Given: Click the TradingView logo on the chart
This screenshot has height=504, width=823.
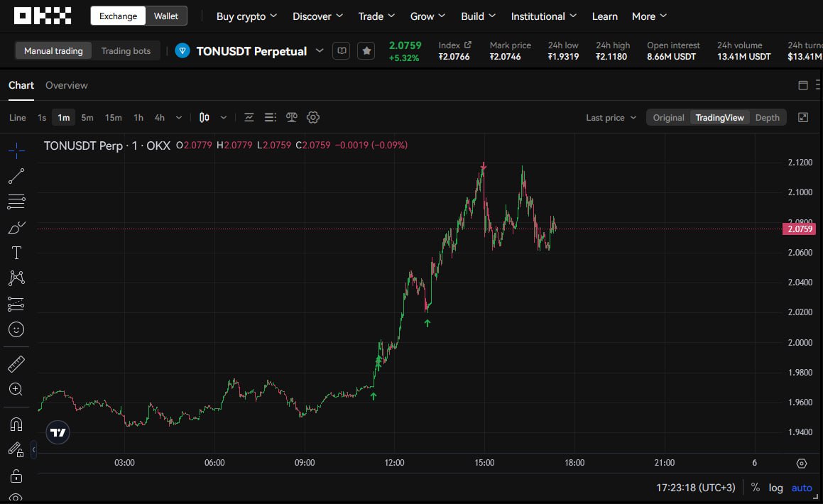Looking at the screenshot, I should [58, 432].
